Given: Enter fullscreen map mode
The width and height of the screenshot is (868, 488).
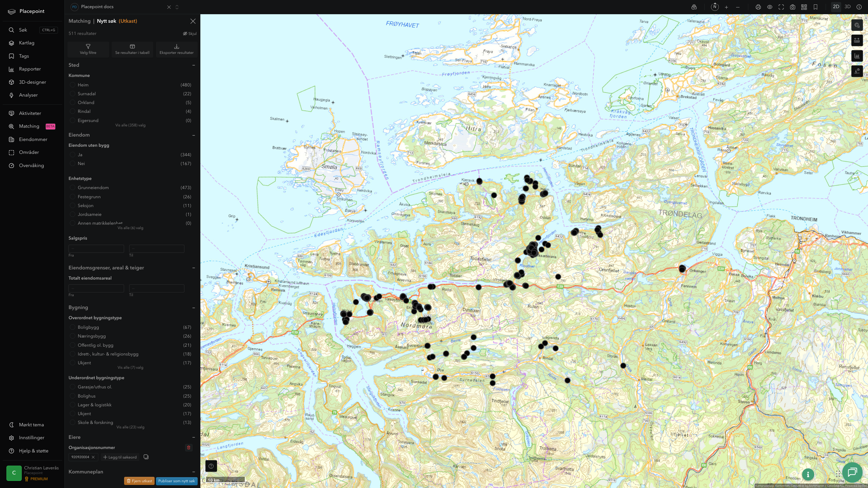Looking at the screenshot, I should pos(781,7).
